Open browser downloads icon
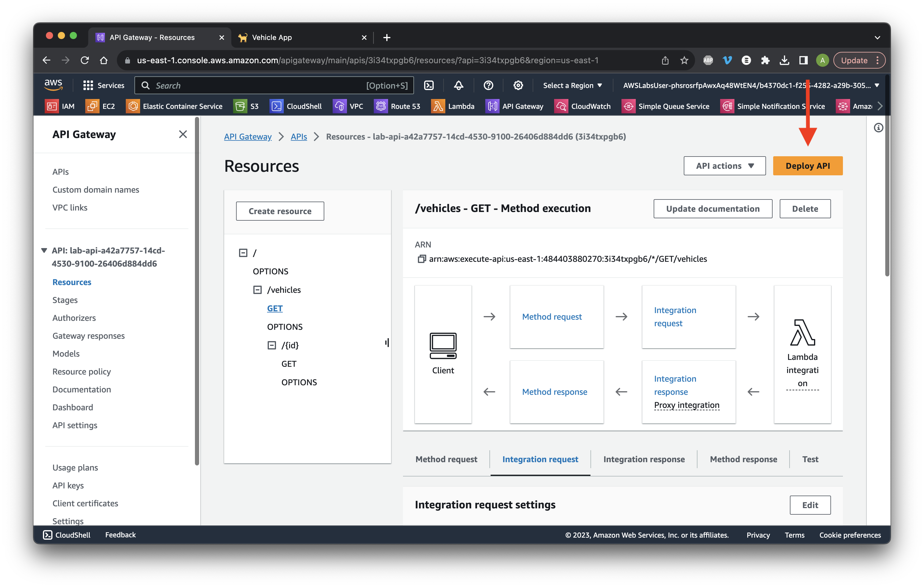The height and width of the screenshot is (588, 924). click(784, 60)
